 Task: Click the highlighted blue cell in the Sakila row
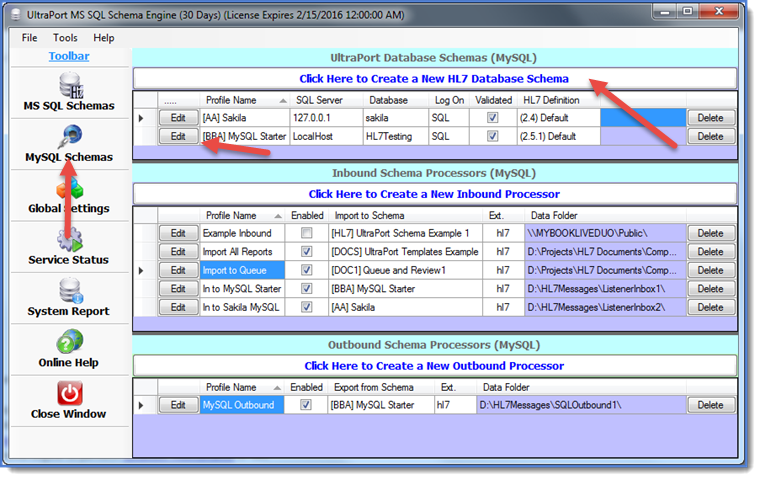pyautogui.click(x=643, y=118)
